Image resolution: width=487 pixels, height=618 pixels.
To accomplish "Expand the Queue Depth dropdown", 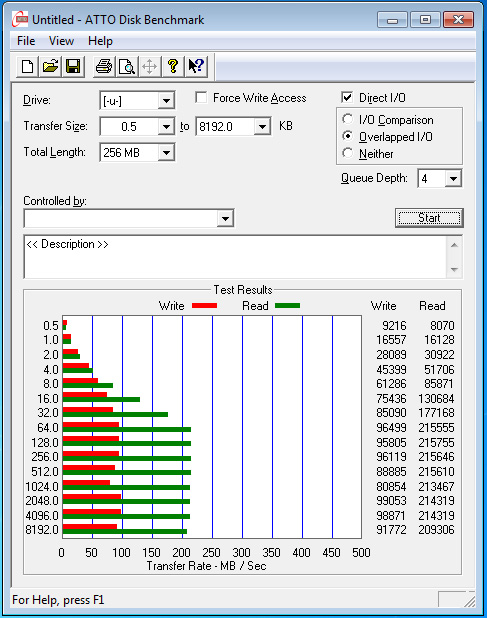I will [x=453, y=179].
